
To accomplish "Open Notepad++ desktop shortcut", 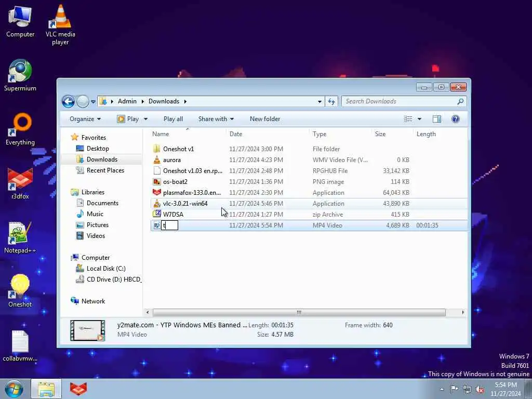I will coord(20,237).
